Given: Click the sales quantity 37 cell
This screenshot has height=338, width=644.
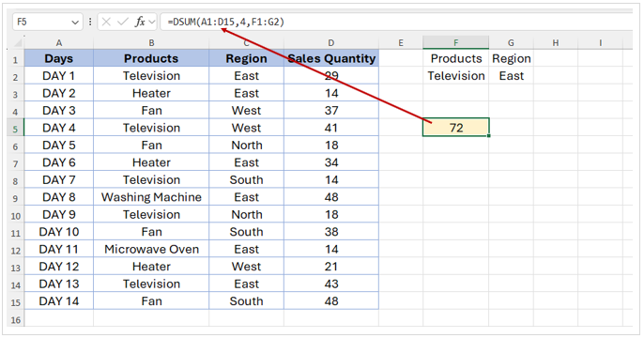Looking at the screenshot, I should [x=331, y=110].
